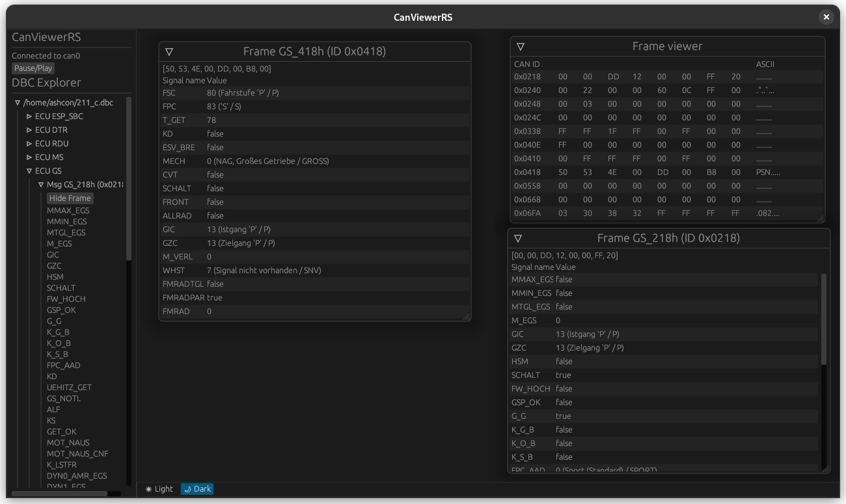Screen dimensions: 846x504
Task: Grab the GS_418h window resize handle
Action: (466, 317)
